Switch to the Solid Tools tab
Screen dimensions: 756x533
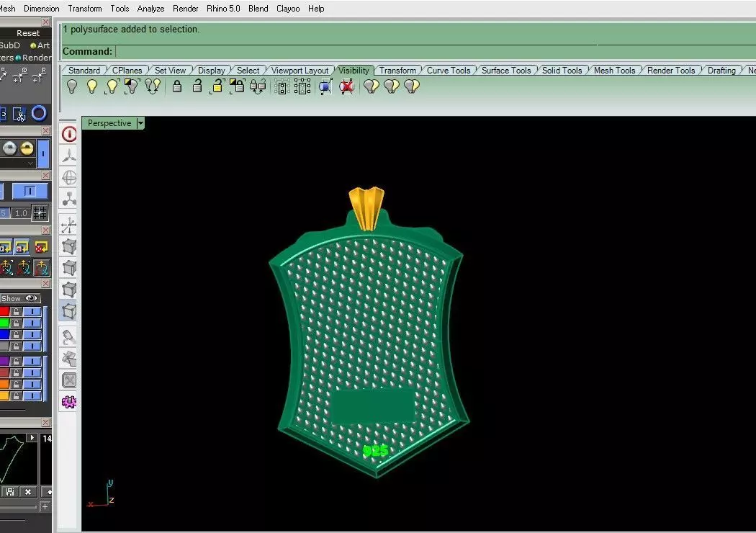(x=562, y=71)
